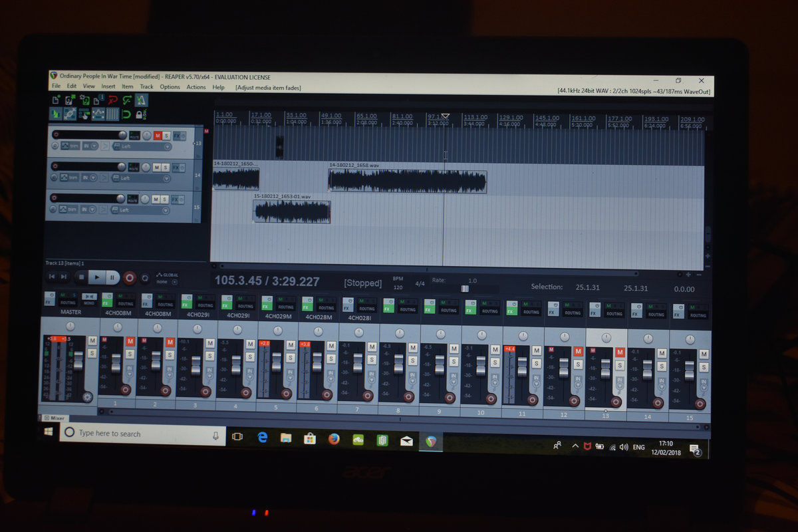Click ROUTING button on the MASTER channel

tap(68, 303)
